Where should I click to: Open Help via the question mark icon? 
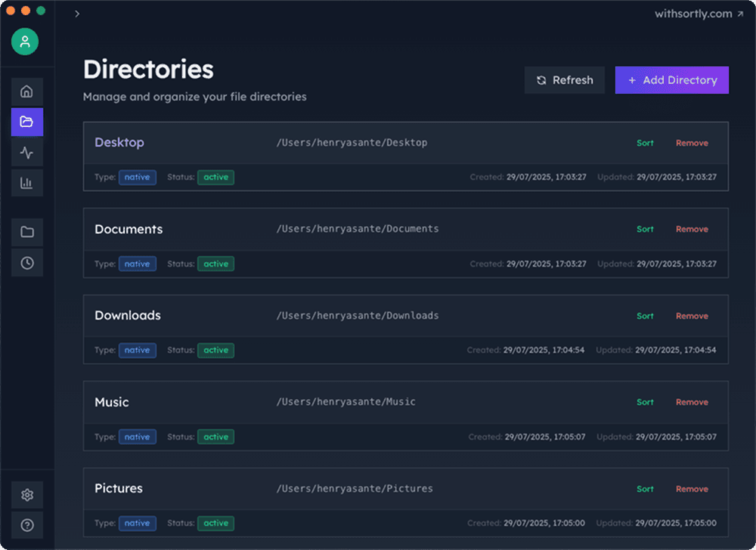[27, 524]
